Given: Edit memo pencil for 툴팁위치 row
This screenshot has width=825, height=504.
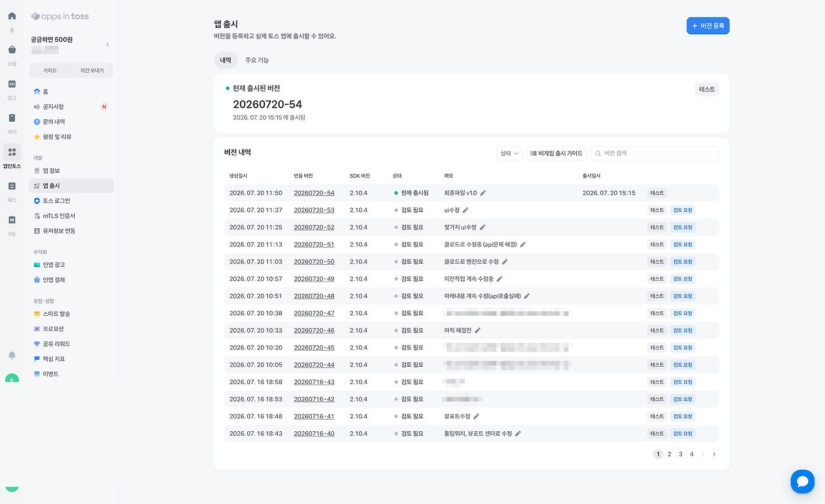Looking at the screenshot, I should [518, 434].
